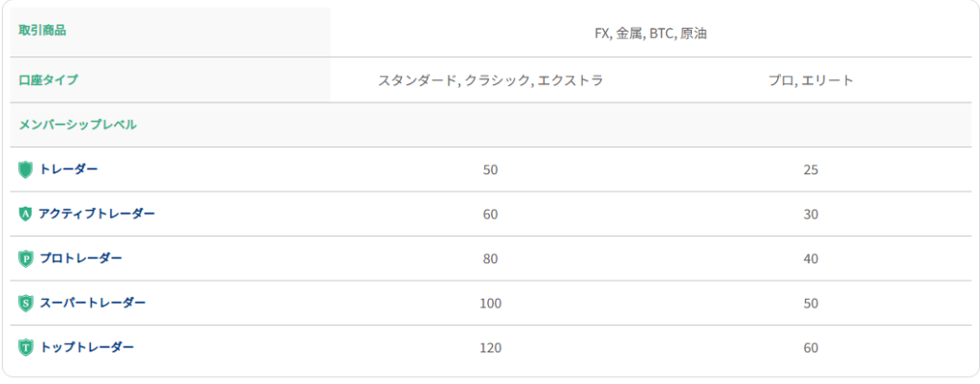Click the FX, 金属, BTC, 原油 cell
The image size is (980, 384).
[x=651, y=34]
